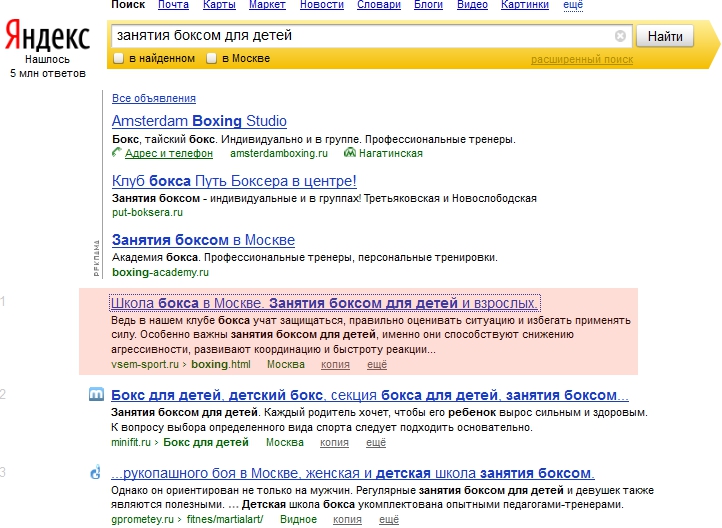Image resolution: width=722 pixels, height=528 pixels.
Task: Click the vsem-sport.ru domain
Action: (x=145, y=365)
